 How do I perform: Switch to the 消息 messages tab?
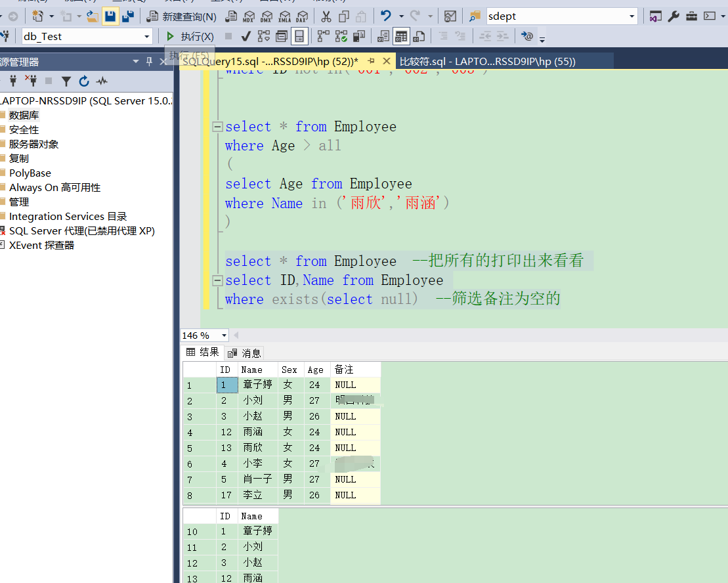click(245, 353)
